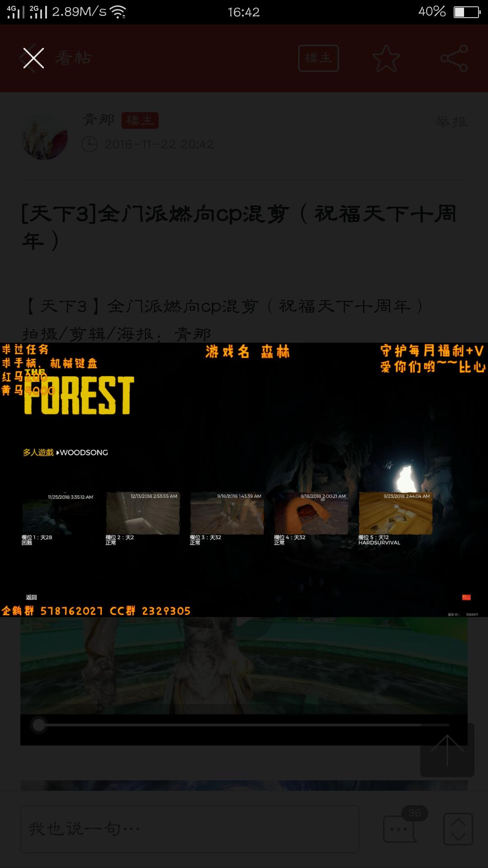Select the post timestamp 2018-11-22 20:42
This screenshot has width=488, height=868.
tap(159, 144)
